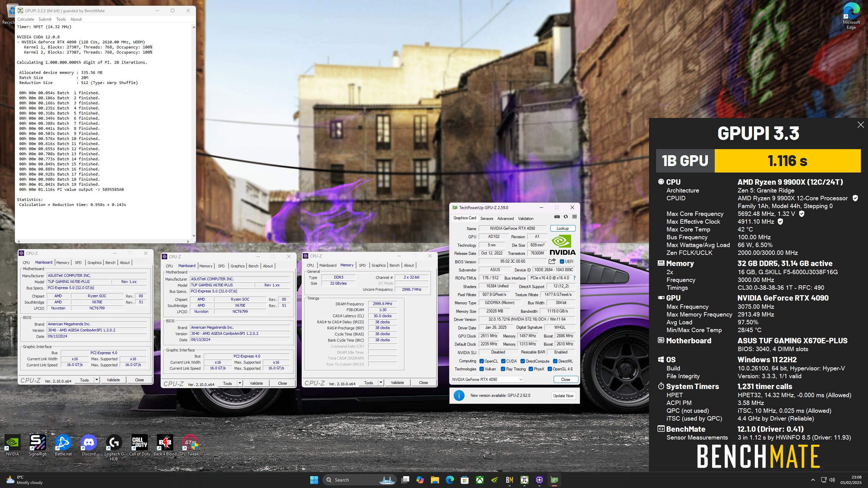Toggle the DirectML checkbox in GPU-Z
This screenshot has width=868, height=488.
pos(555,361)
